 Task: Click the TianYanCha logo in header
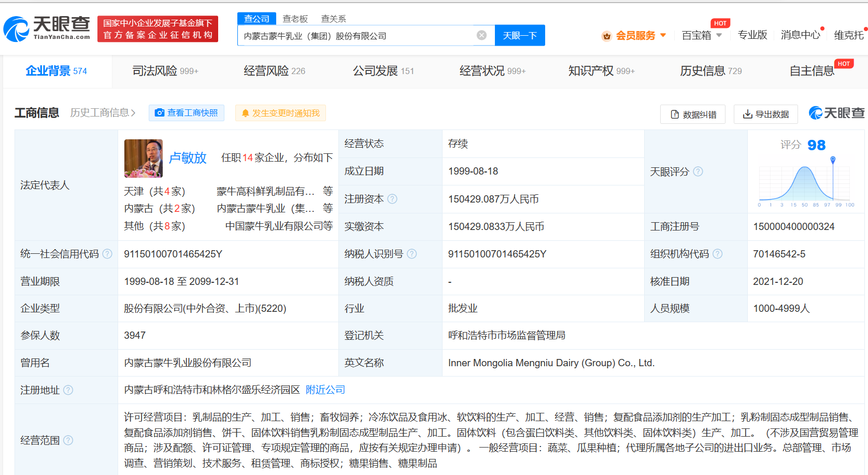(47, 28)
